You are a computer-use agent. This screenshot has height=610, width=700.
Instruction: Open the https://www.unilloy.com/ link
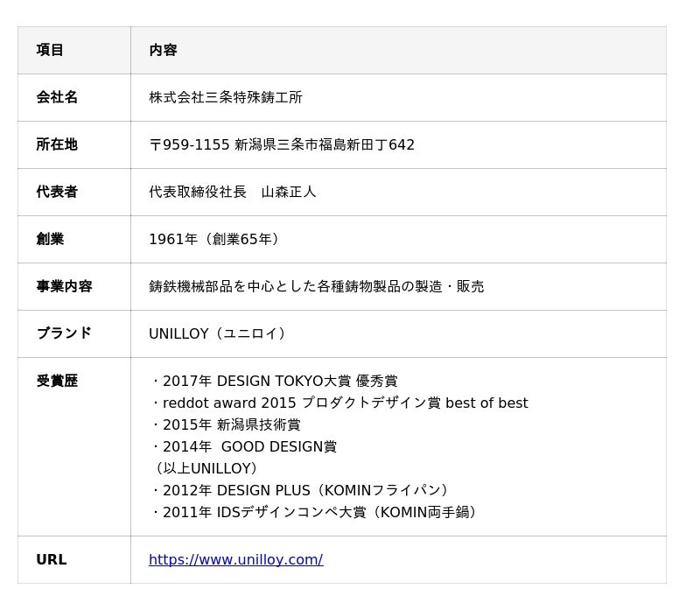point(235,559)
